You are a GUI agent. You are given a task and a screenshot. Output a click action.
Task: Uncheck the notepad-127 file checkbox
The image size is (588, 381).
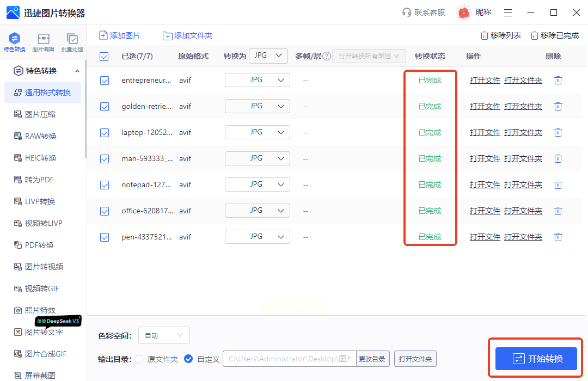click(x=105, y=185)
